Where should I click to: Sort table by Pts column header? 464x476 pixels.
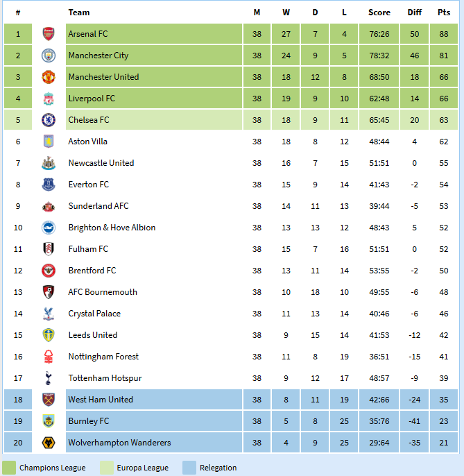pyautogui.click(x=443, y=12)
